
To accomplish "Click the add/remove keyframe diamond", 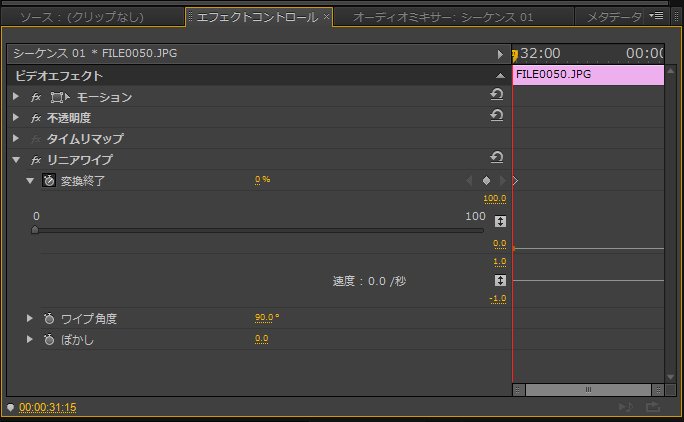I will pyautogui.click(x=486, y=181).
